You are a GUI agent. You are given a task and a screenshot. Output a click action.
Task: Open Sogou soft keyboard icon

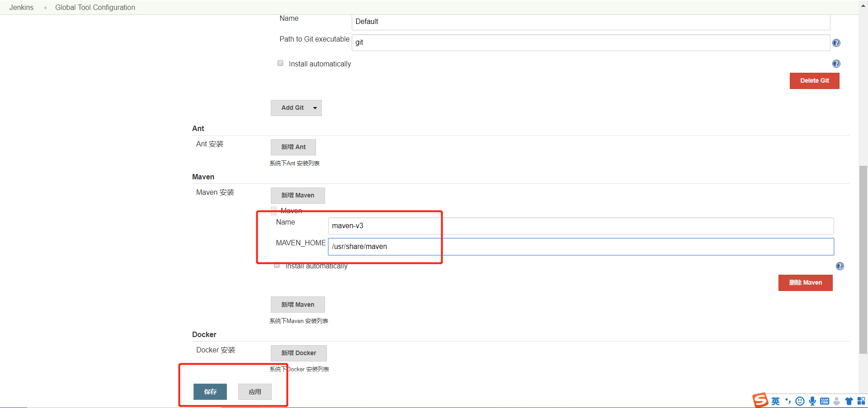[825, 401]
